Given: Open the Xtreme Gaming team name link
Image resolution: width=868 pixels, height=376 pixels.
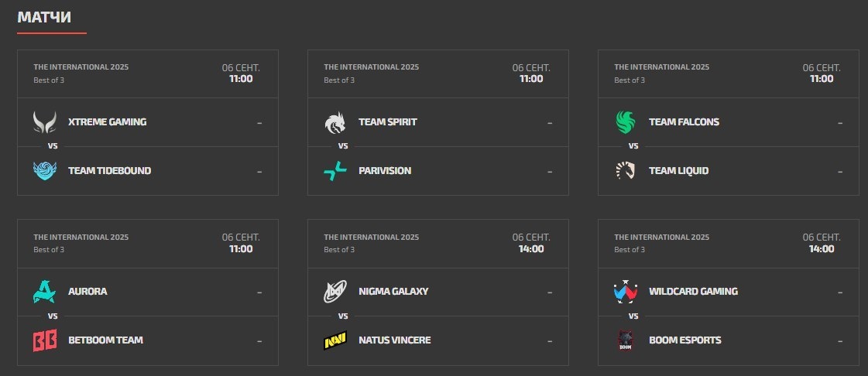Looking at the screenshot, I should point(107,122).
